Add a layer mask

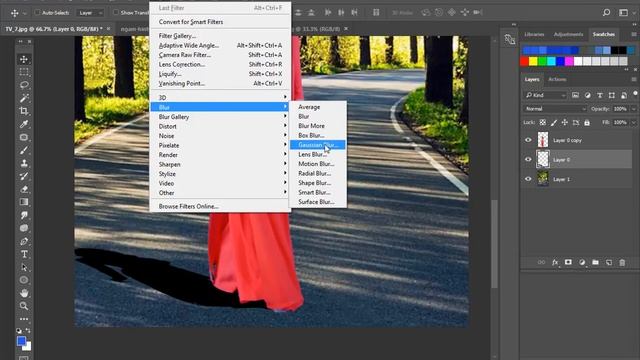click(568, 262)
